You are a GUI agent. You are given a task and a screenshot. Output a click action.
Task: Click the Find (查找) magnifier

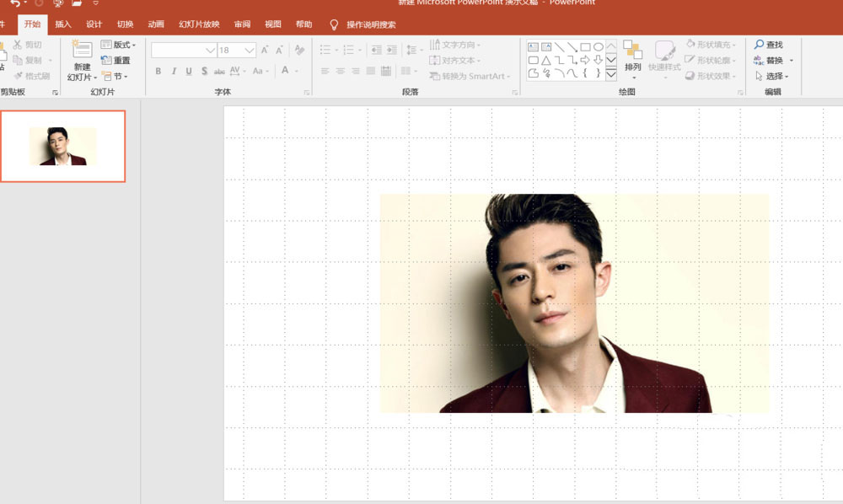[x=760, y=44]
